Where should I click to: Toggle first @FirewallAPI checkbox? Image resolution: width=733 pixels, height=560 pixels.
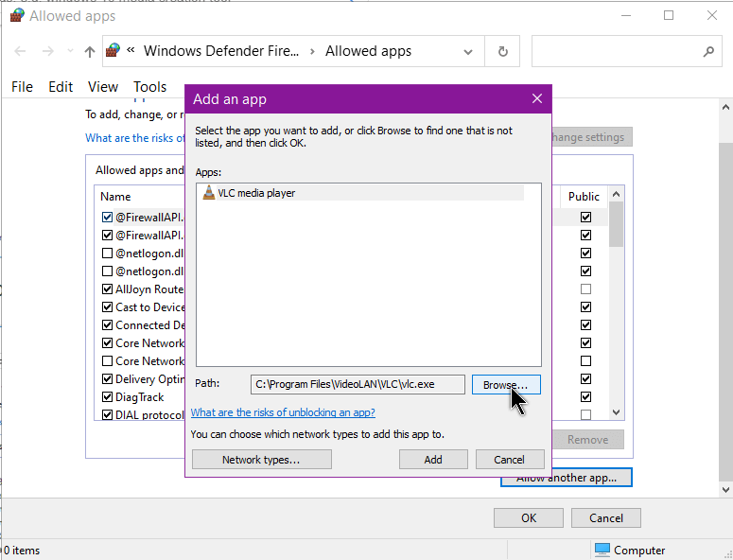tap(107, 217)
